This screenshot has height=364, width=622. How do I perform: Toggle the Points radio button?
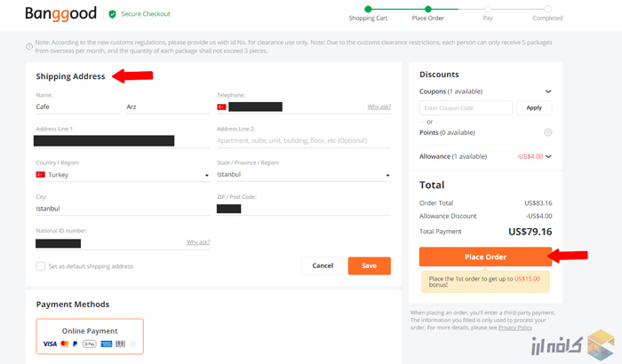click(x=547, y=132)
